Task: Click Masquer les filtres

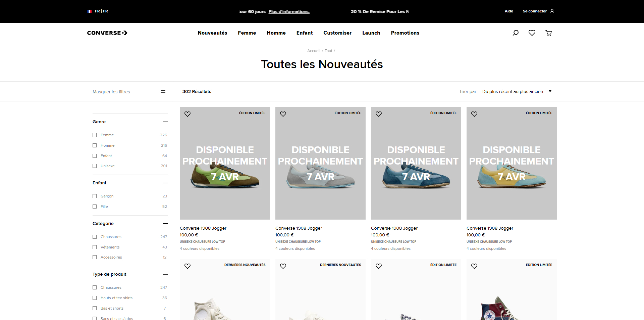Action: [x=111, y=92]
